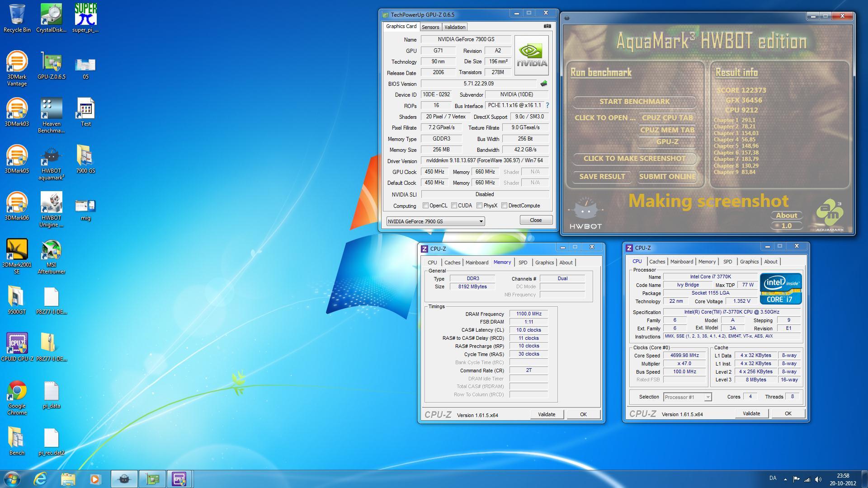868x488 pixels.
Task: Open the HWBOT aquamark3 desktop icon
Action: 51,163
